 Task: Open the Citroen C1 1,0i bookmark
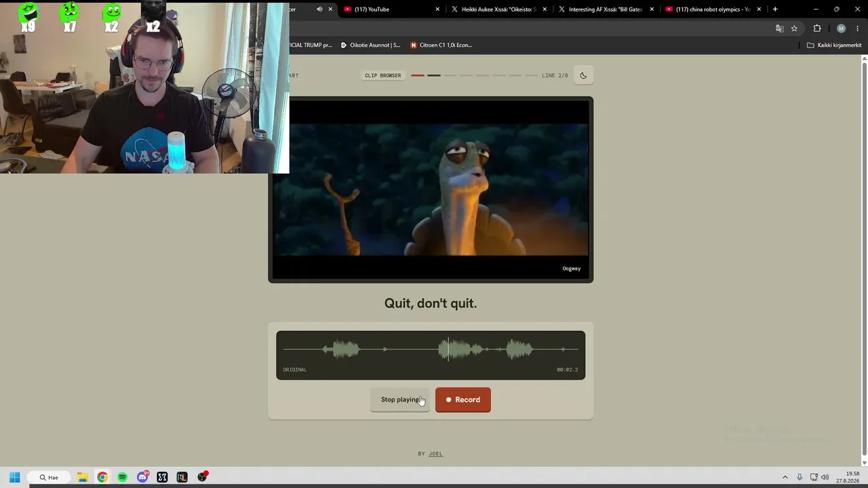coord(441,45)
